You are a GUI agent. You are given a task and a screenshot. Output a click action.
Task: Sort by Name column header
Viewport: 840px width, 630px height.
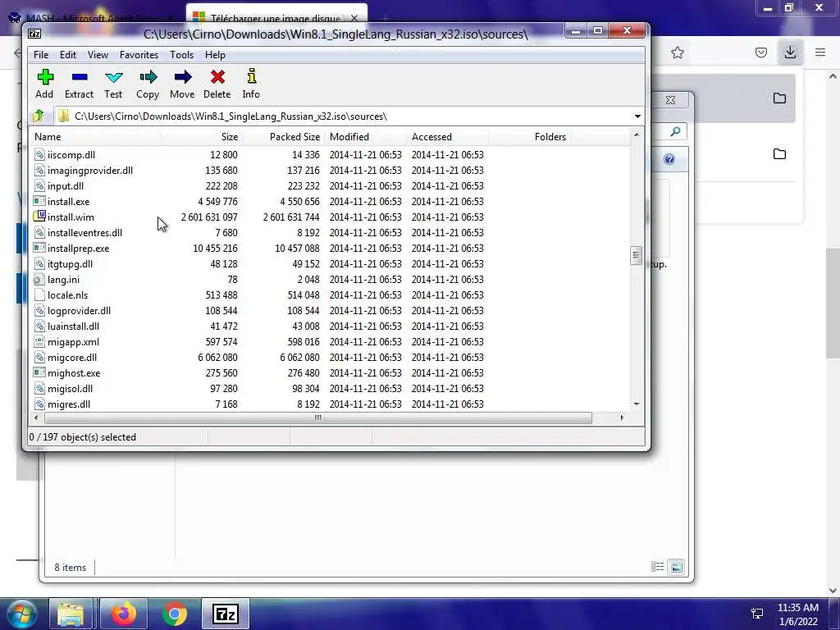click(x=95, y=137)
